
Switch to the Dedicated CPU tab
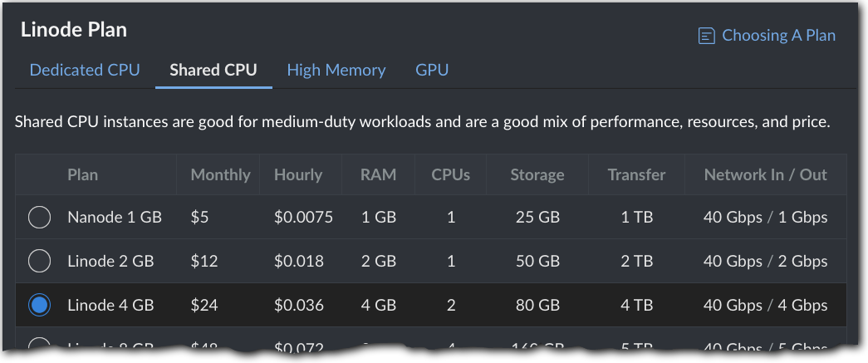[x=85, y=71]
